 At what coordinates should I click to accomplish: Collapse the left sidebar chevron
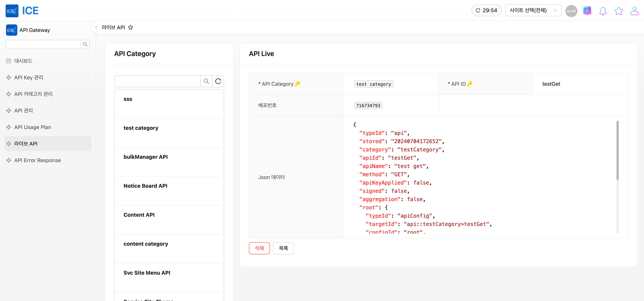pyautogui.click(x=96, y=27)
